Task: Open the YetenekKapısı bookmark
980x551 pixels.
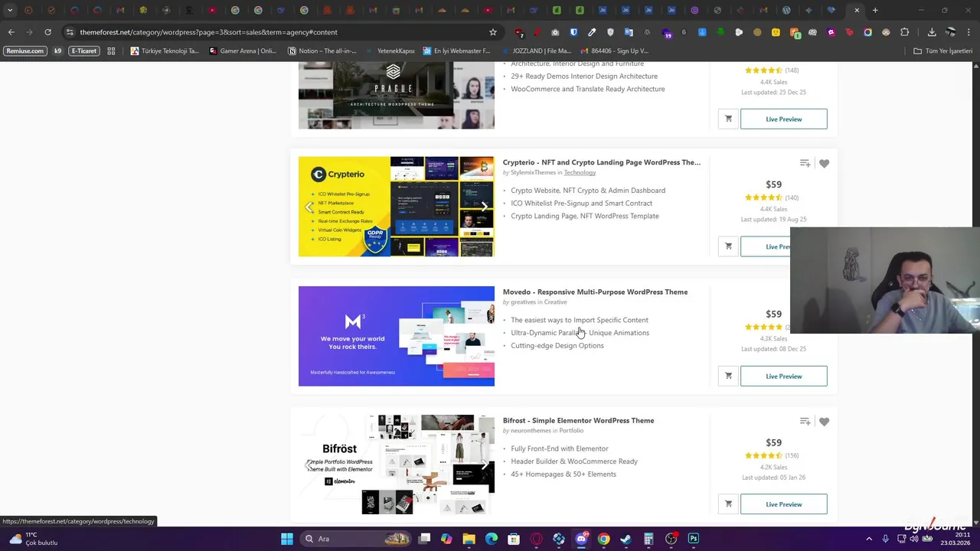Action: point(390,51)
